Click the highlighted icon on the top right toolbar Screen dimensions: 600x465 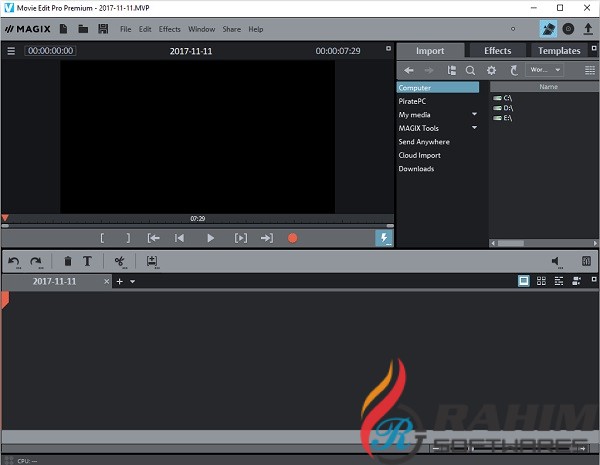click(548, 29)
